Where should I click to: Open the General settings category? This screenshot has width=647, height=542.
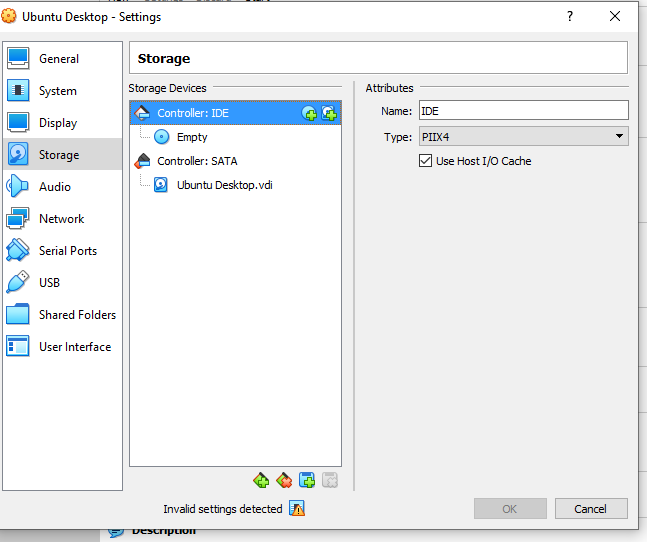pos(62,59)
